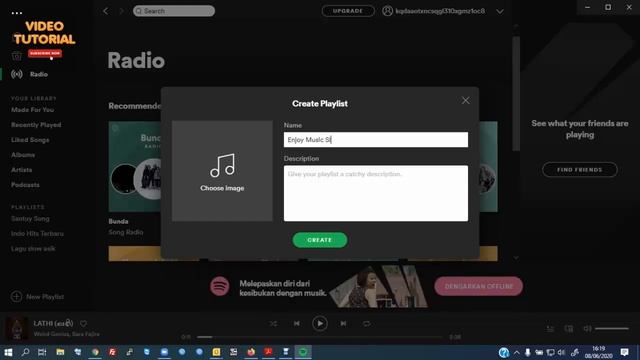Click the FIND FRIENDS button

[580, 170]
